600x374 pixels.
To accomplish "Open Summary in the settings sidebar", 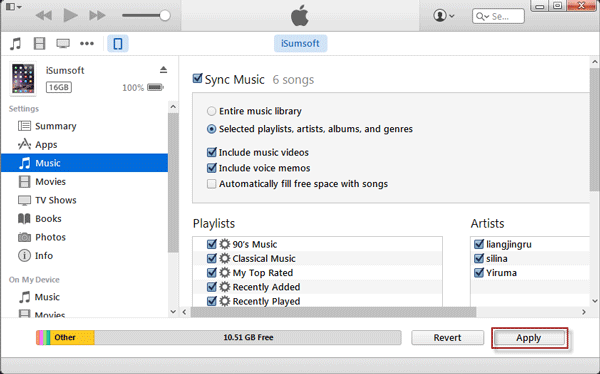I will (85, 126).
